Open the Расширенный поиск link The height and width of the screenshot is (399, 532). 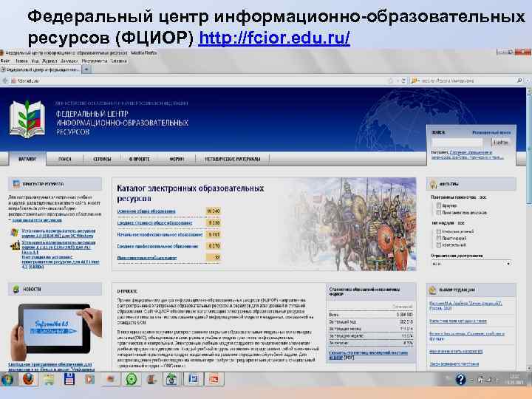point(491,132)
